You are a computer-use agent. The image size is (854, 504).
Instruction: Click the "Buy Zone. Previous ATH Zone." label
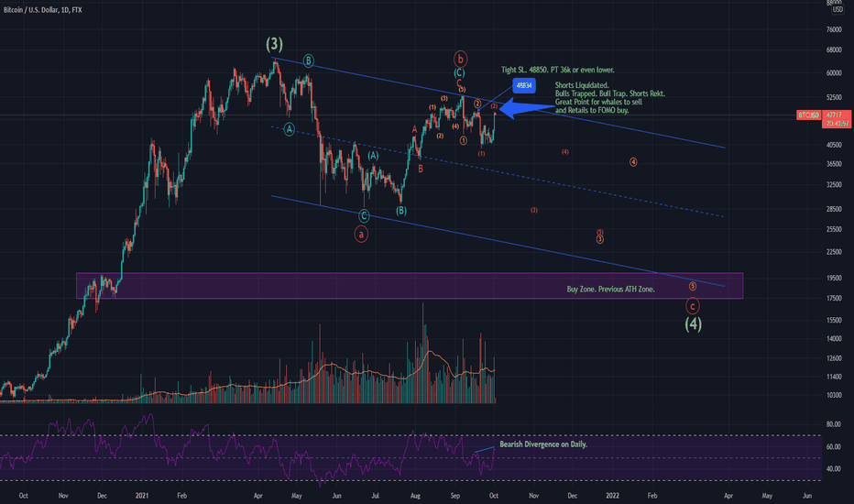tap(610, 290)
